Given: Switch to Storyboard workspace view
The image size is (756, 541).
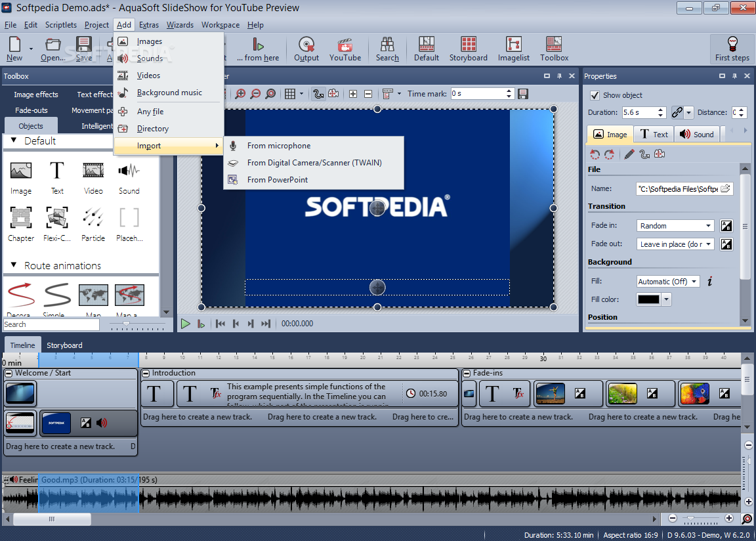Looking at the screenshot, I should pyautogui.click(x=468, y=49).
